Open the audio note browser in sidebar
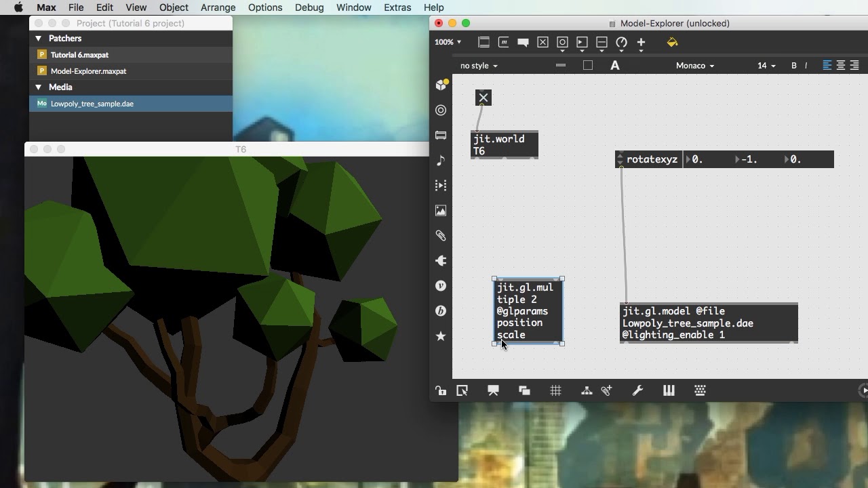Viewport: 868px width, 488px height. 441,160
